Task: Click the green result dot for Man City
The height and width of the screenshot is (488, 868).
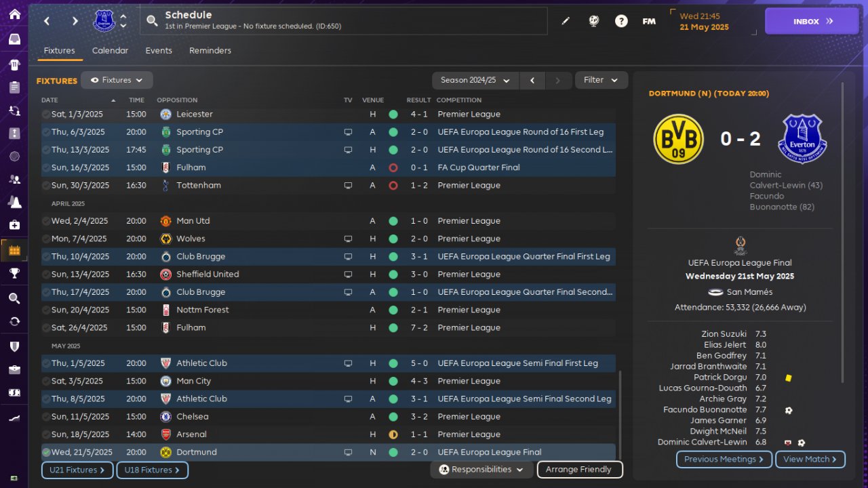Action: 393,381
